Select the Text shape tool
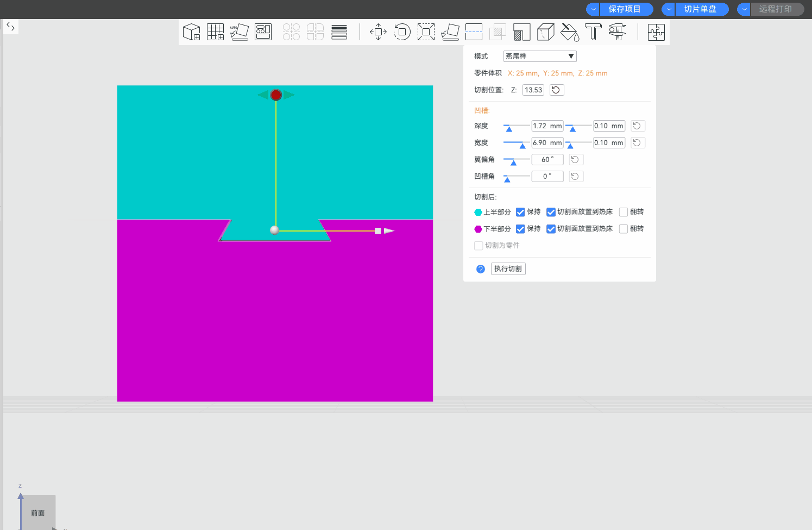812x530 pixels. click(593, 32)
